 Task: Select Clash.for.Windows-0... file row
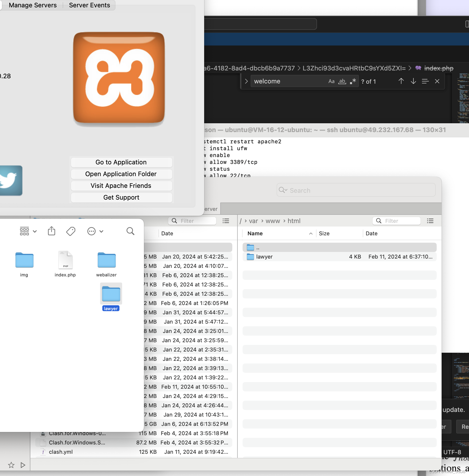click(x=133, y=434)
